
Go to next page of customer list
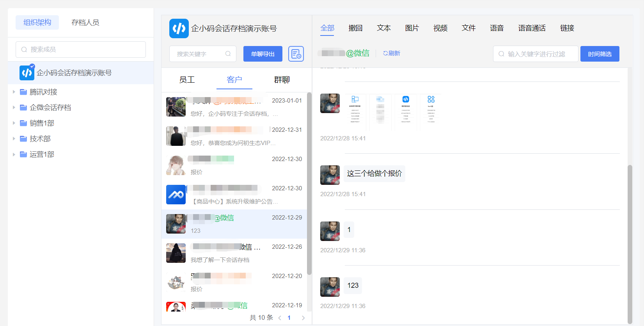[x=303, y=318]
